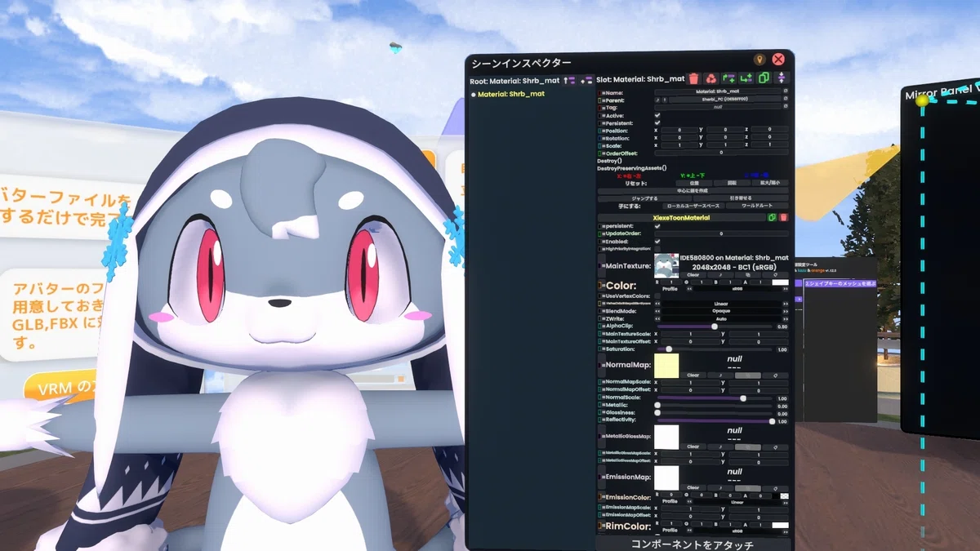Remove XiexeToonMaterial component with red trash icon
The width and height of the screenshot is (980, 551).
pyautogui.click(x=783, y=218)
